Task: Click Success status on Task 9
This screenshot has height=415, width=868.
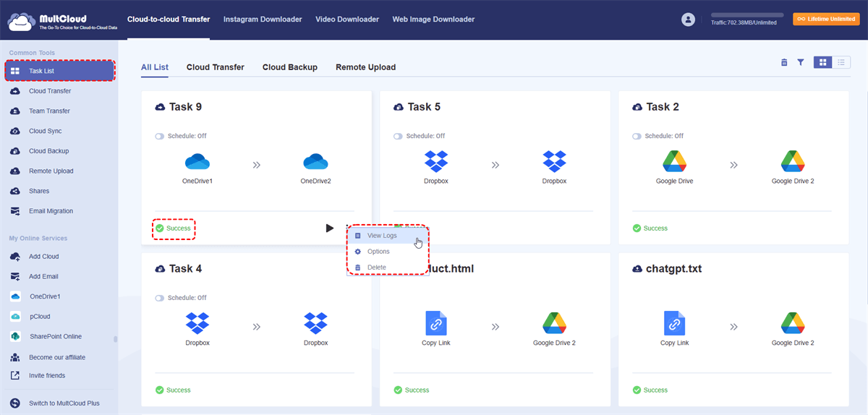Action: point(174,228)
